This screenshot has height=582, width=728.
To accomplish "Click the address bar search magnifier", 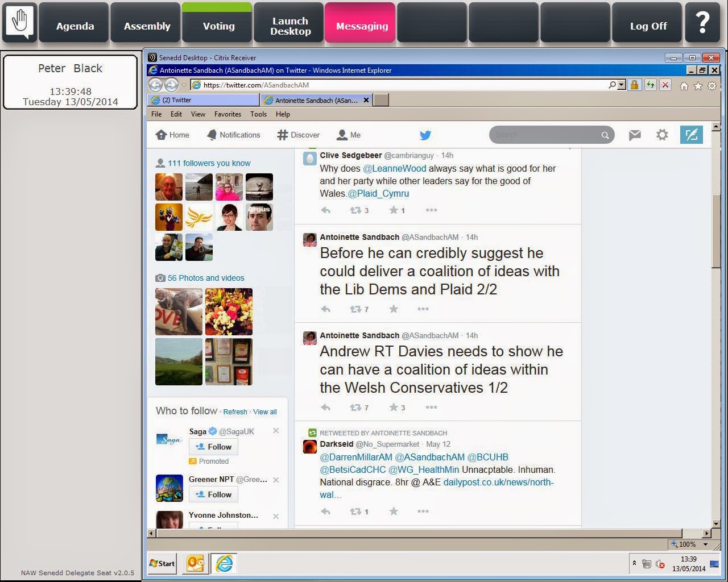I will click(612, 85).
